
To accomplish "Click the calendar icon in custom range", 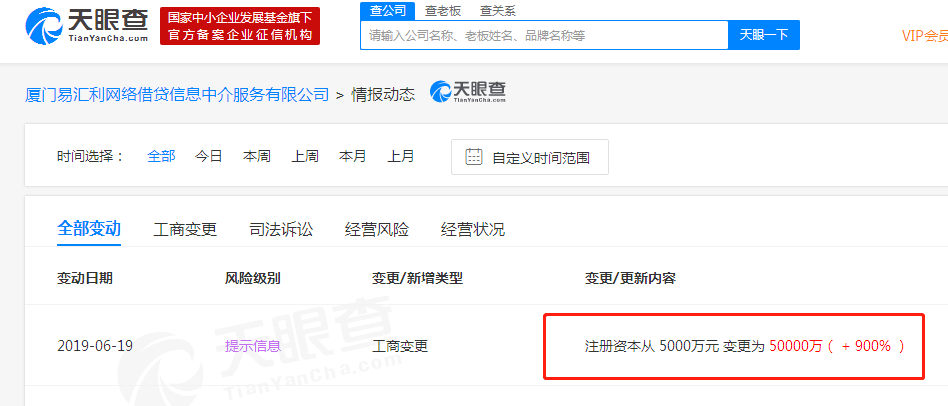I will point(473,157).
